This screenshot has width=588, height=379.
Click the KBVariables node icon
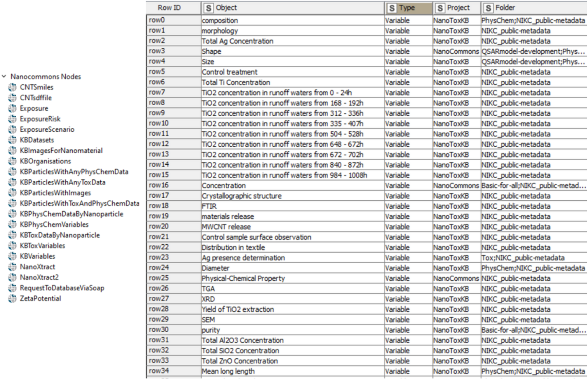tap(12, 256)
